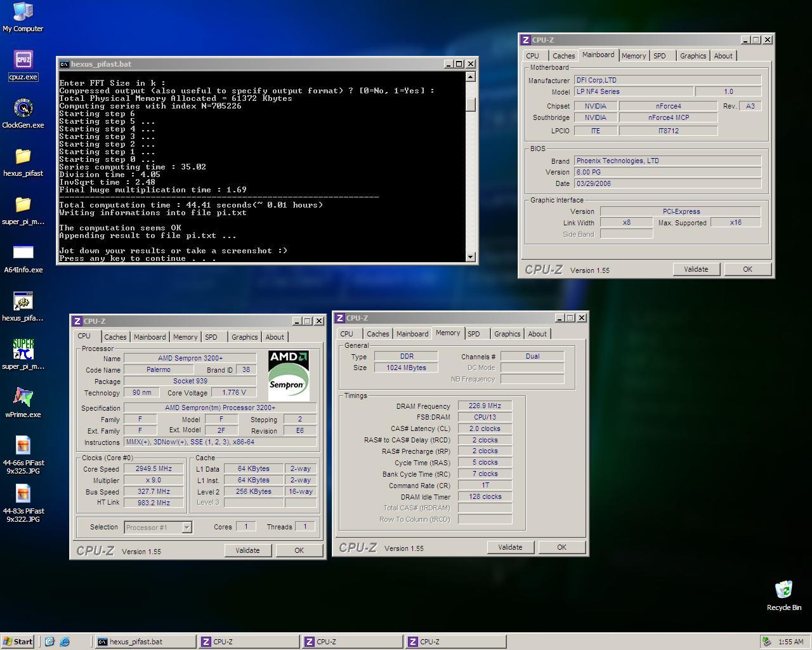Click the Link Width value x8

tap(626, 223)
